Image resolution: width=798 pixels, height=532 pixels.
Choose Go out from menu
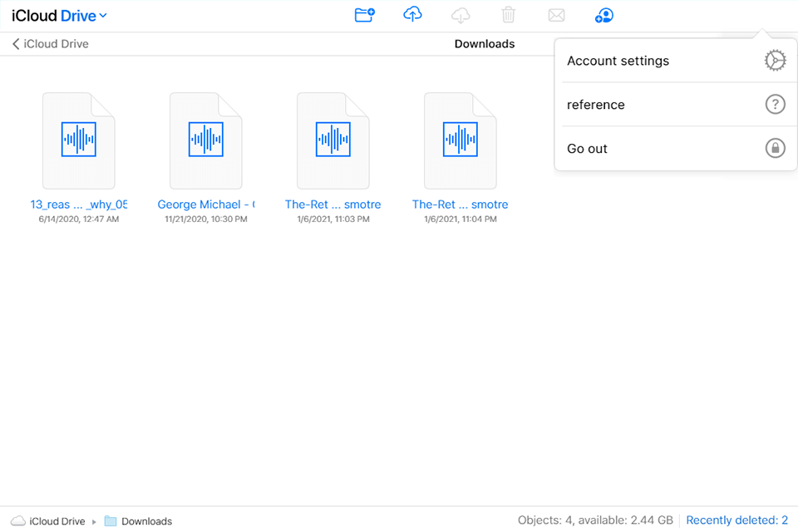point(676,148)
